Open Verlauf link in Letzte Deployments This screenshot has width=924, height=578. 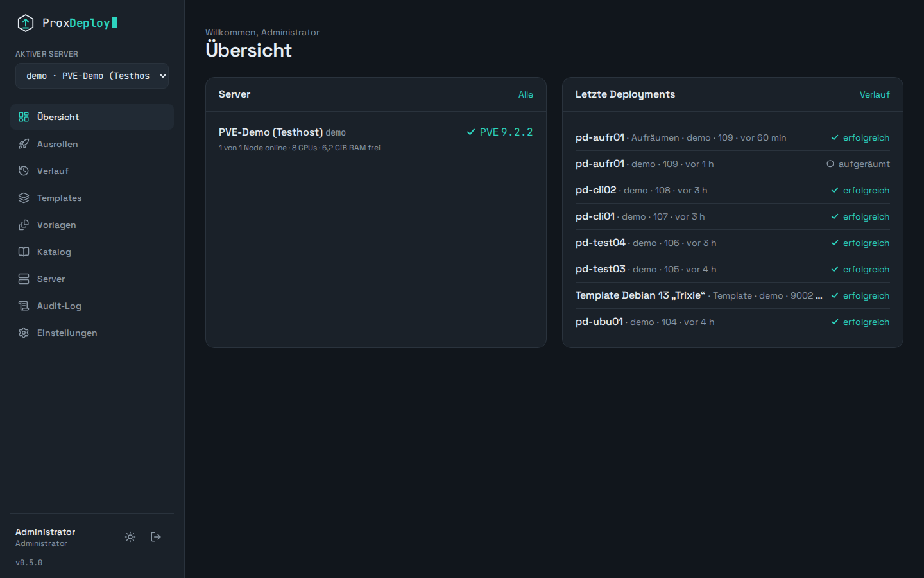tap(875, 94)
